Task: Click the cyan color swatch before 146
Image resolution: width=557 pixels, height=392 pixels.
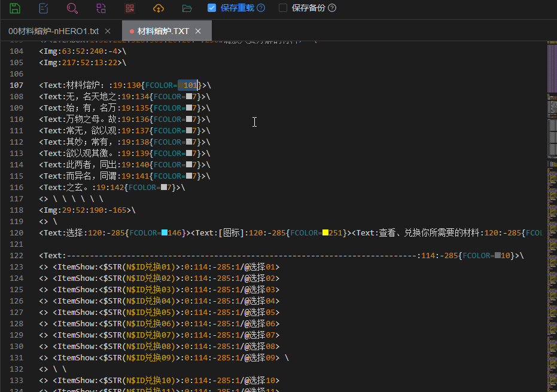Action: click(165, 232)
